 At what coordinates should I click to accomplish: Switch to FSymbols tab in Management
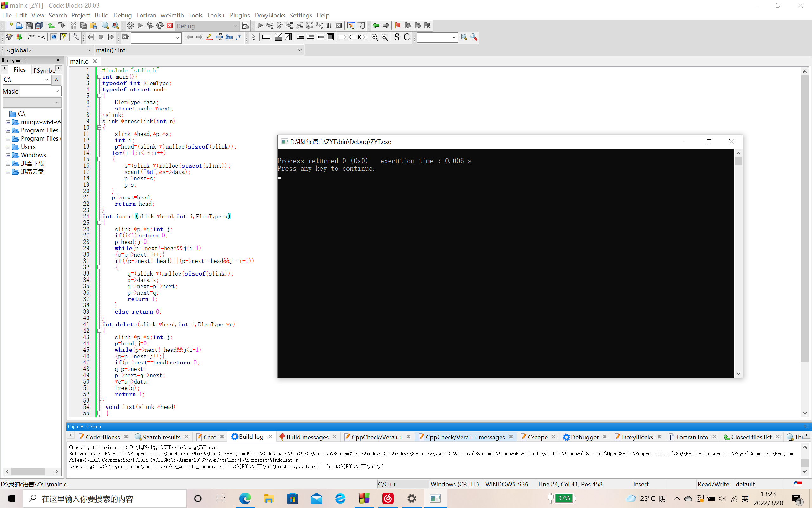tap(44, 70)
